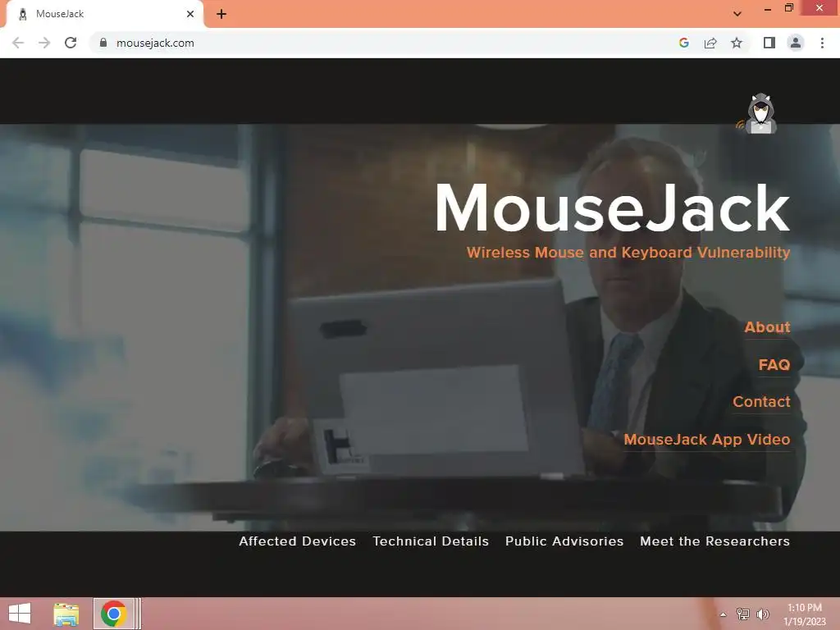Click the Google icon in the address bar
840x630 pixels.
click(683, 43)
